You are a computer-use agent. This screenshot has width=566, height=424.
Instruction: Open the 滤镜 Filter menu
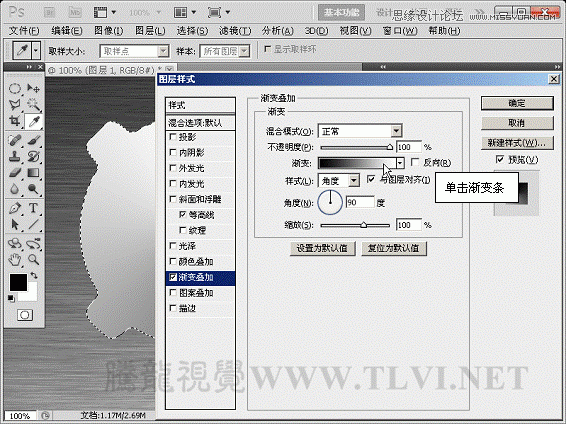coord(235,31)
